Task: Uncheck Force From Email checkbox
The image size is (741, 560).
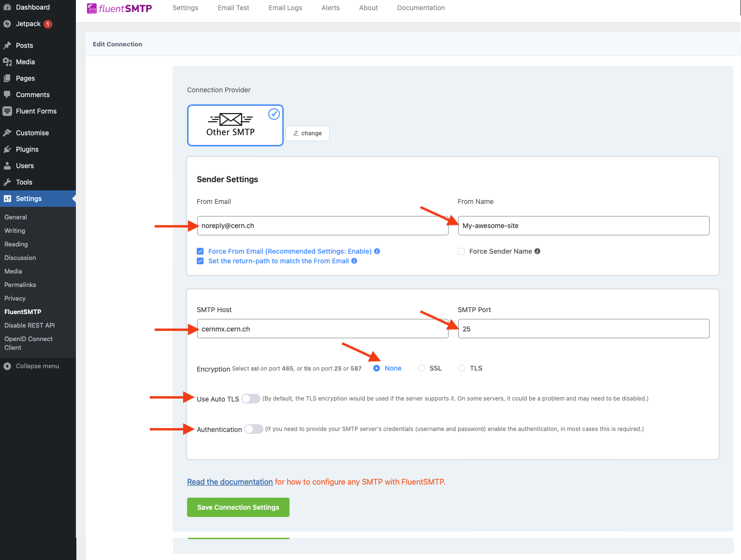Action: pyautogui.click(x=200, y=251)
